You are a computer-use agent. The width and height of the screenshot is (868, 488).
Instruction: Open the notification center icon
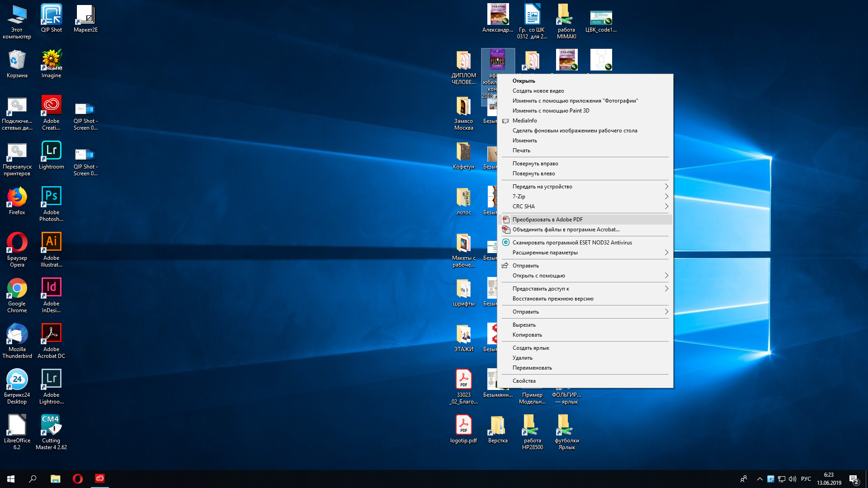[854, 479]
